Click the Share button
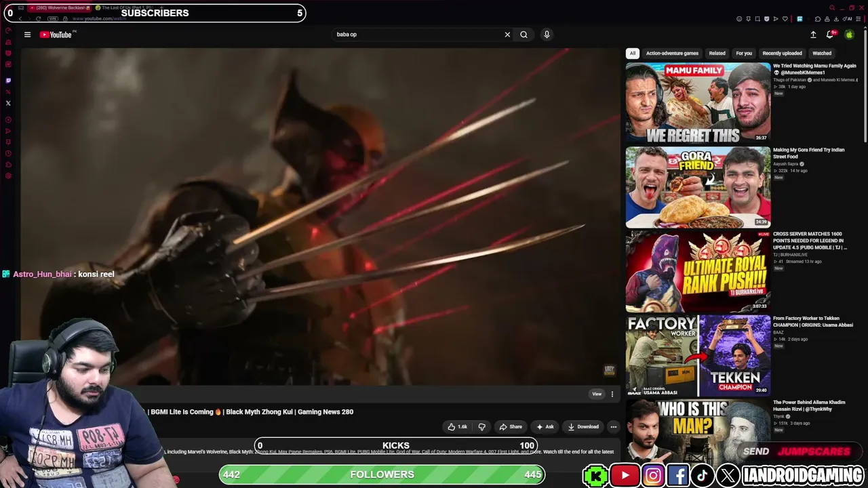The height and width of the screenshot is (488, 868). point(511,427)
